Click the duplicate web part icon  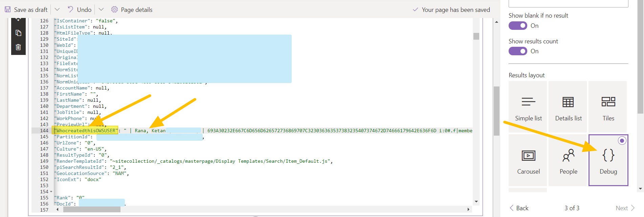[x=18, y=33]
